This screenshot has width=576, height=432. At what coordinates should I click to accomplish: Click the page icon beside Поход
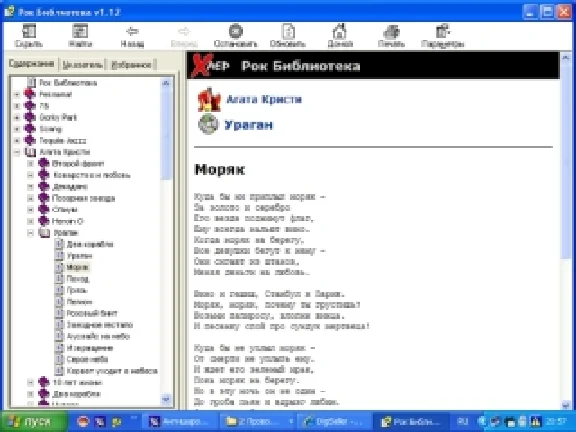coord(59,279)
